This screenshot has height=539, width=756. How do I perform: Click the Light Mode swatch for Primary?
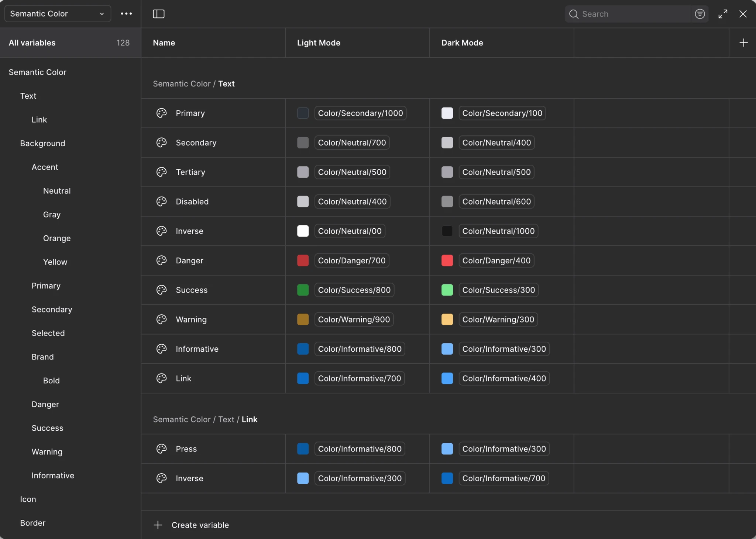(x=303, y=113)
